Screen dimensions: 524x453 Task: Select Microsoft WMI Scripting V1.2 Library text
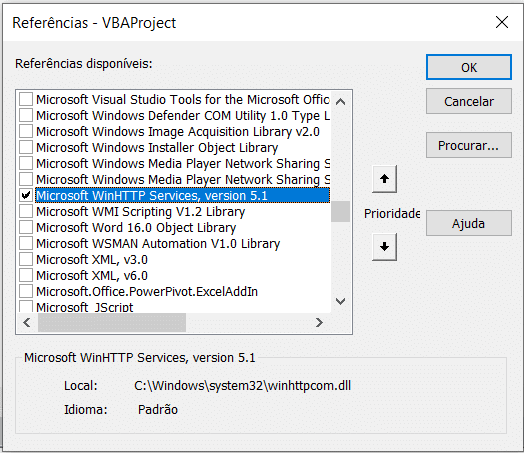[141, 211]
